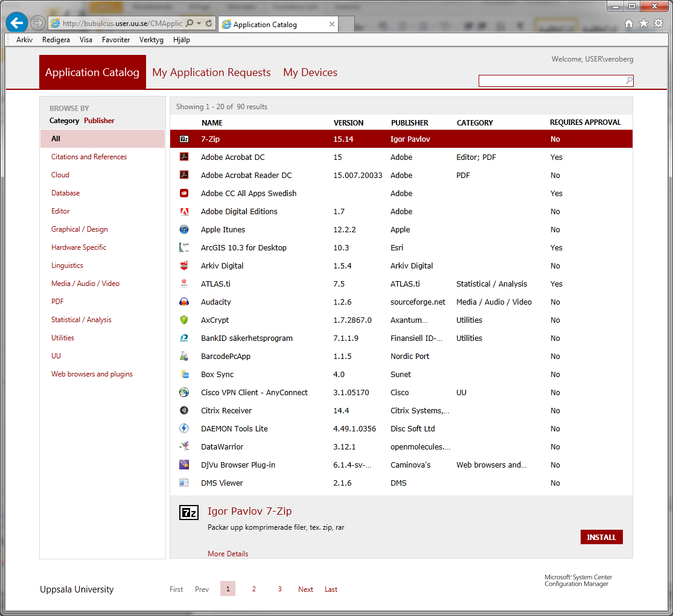673x616 pixels.
Task: Open More Details for 7-Zip
Action: tap(228, 553)
